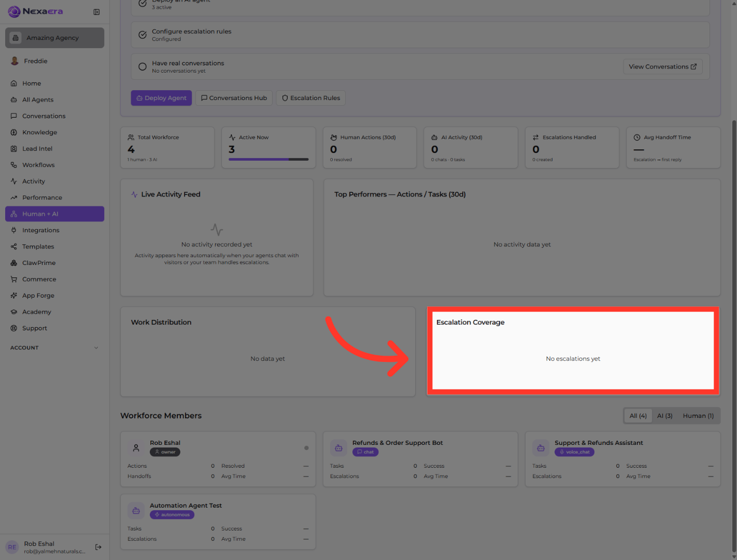The width and height of the screenshot is (737, 560).
Task: Click the Commerce cart icon
Action: pos(14,279)
